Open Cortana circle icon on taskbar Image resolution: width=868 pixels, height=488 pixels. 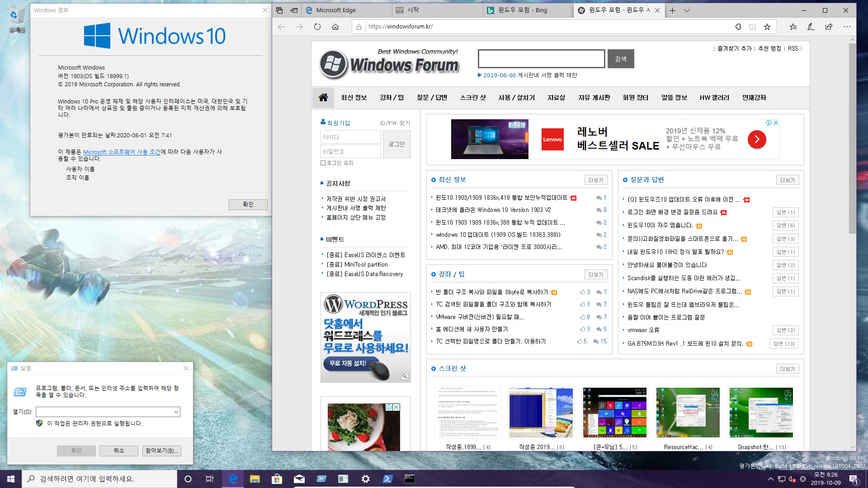[188, 479]
